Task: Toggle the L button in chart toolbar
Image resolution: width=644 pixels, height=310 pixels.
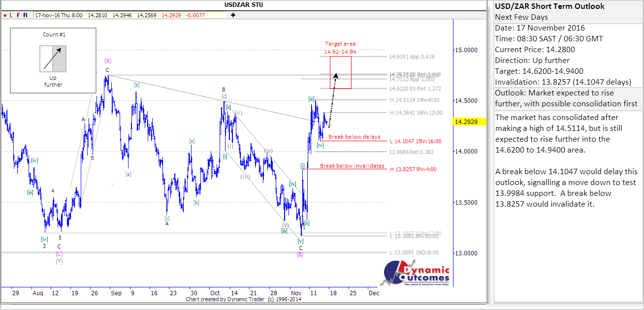Action: pos(11,15)
